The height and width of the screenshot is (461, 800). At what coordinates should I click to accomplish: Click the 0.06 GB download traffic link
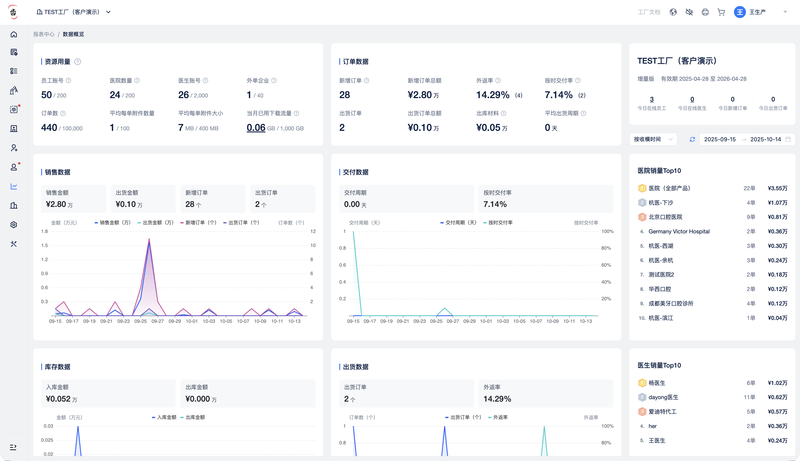click(x=256, y=128)
